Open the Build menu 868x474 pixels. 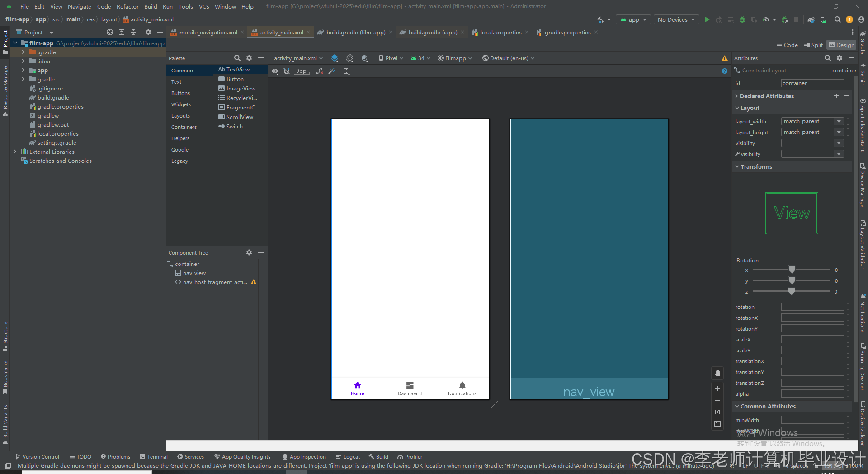[x=151, y=6]
